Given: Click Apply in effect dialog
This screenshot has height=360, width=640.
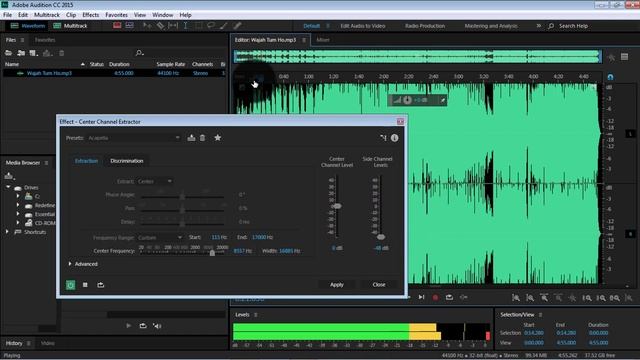Looking at the screenshot, I should 337,284.
